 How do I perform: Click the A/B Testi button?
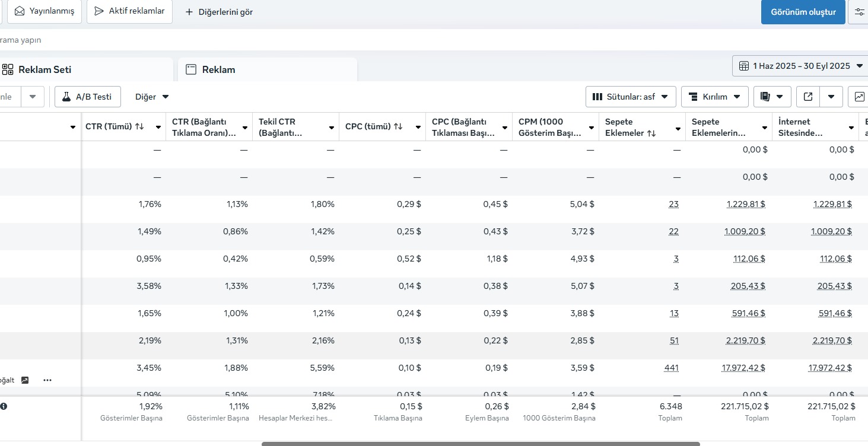click(88, 97)
